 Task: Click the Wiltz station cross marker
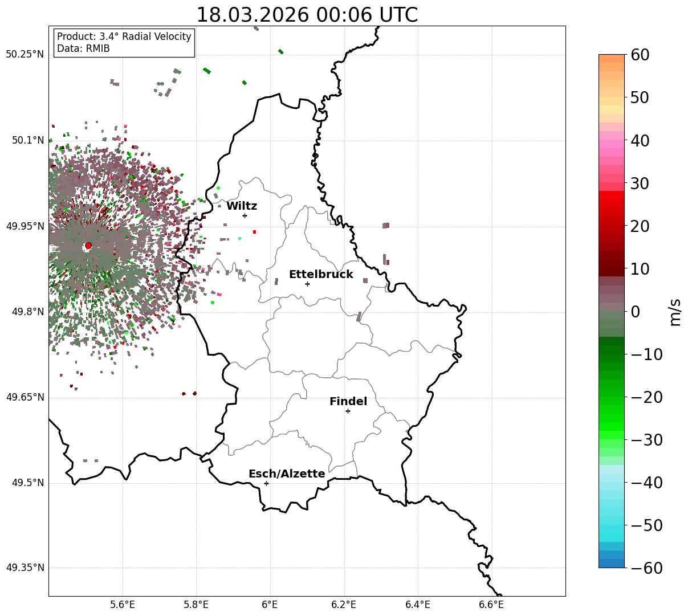pyautogui.click(x=245, y=215)
